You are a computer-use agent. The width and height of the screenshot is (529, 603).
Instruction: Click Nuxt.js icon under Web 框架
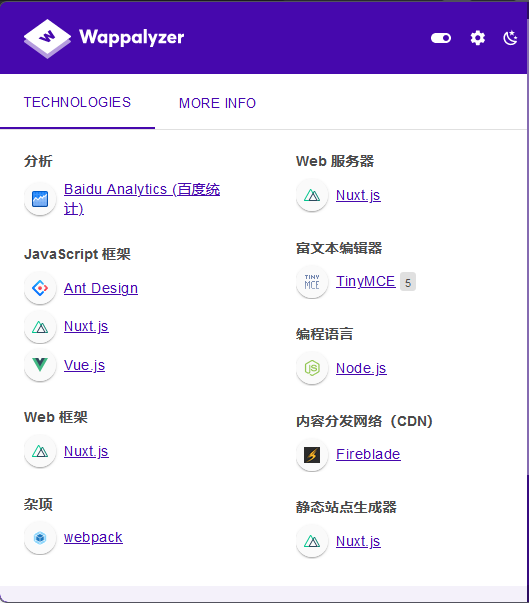40,451
